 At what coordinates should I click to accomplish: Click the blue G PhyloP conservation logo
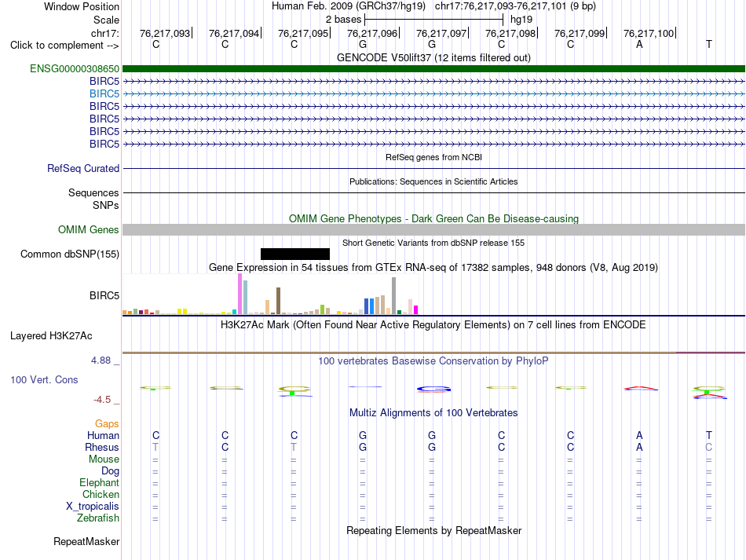pyautogui.click(x=433, y=390)
